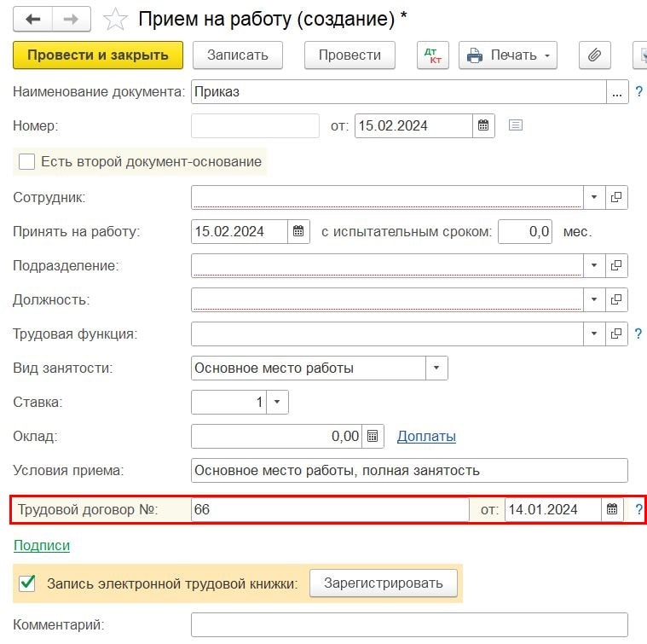Screen dimensions: 647x644
Task: Open calendar for Трудовой договор date
Action: [x=612, y=509]
